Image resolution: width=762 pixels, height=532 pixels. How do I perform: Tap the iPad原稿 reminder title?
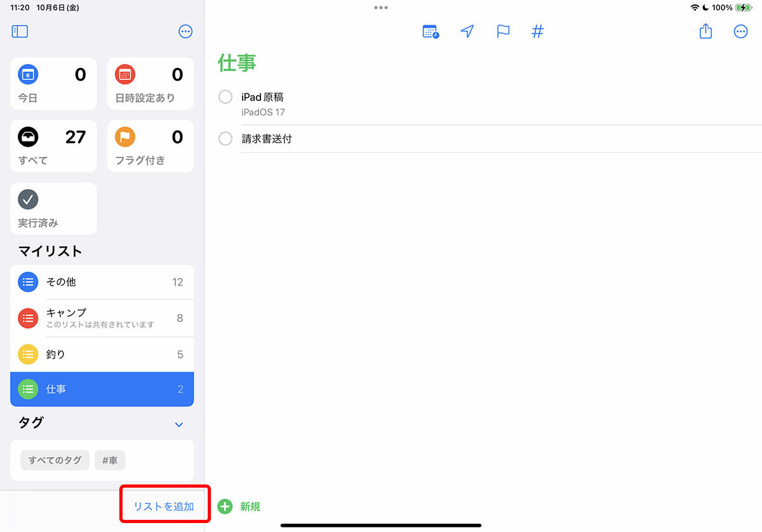[x=262, y=97]
